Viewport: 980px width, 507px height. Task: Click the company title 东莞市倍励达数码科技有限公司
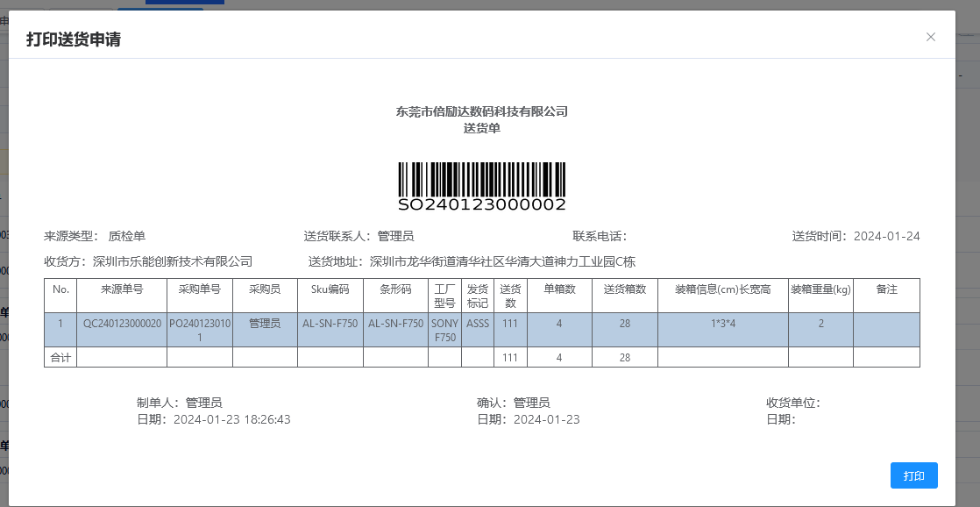(x=481, y=111)
